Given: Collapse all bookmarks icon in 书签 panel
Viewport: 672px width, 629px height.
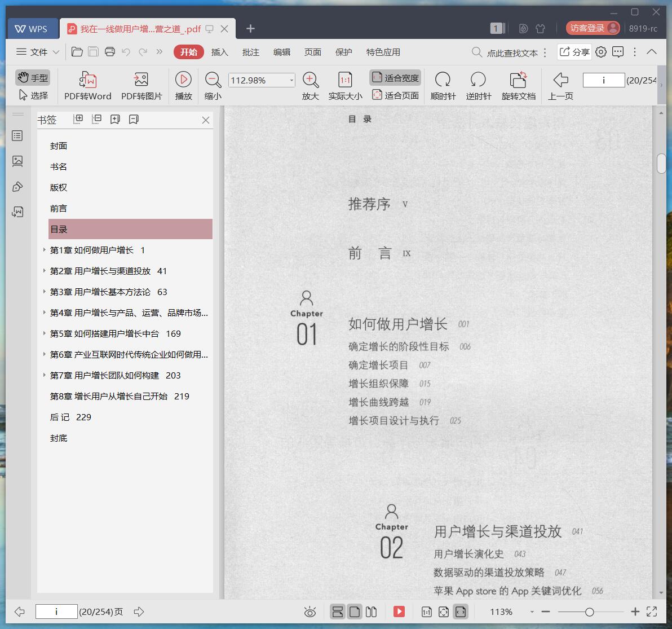Looking at the screenshot, I should point(96,119).
